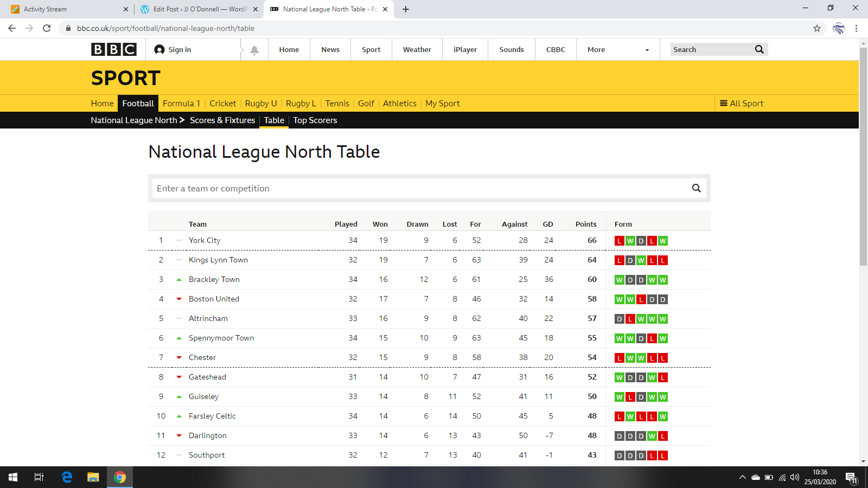Viewport: 868px width, 488px height.
Task: Open the Top Scorers tab
Action: click(315, 120)
